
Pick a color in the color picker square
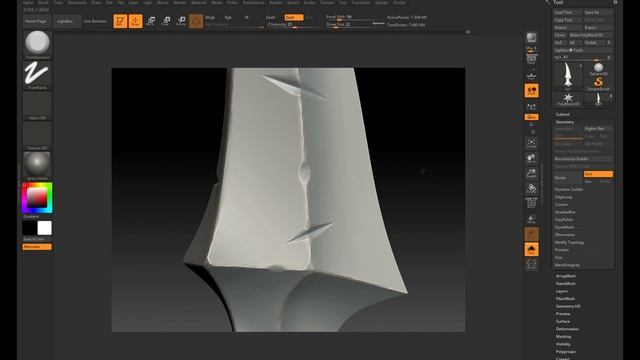[37, 198]
